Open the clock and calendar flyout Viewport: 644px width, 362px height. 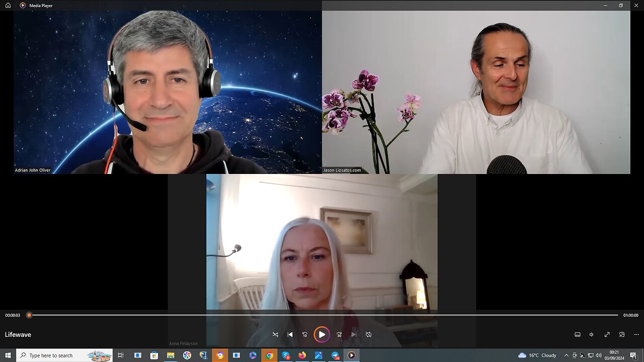(x=614, y=355)
